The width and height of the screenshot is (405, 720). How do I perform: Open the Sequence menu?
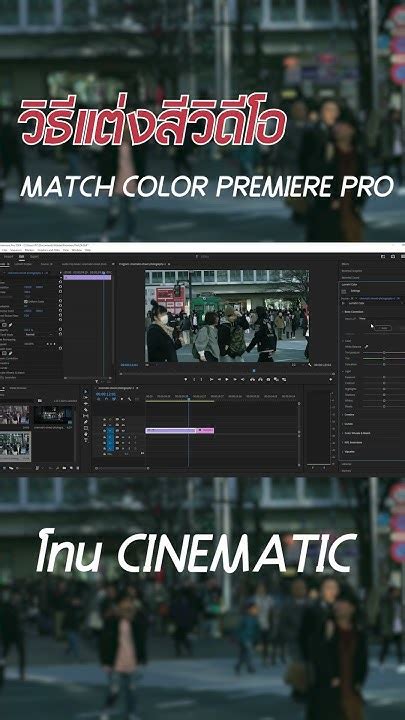tap(16, 250)
